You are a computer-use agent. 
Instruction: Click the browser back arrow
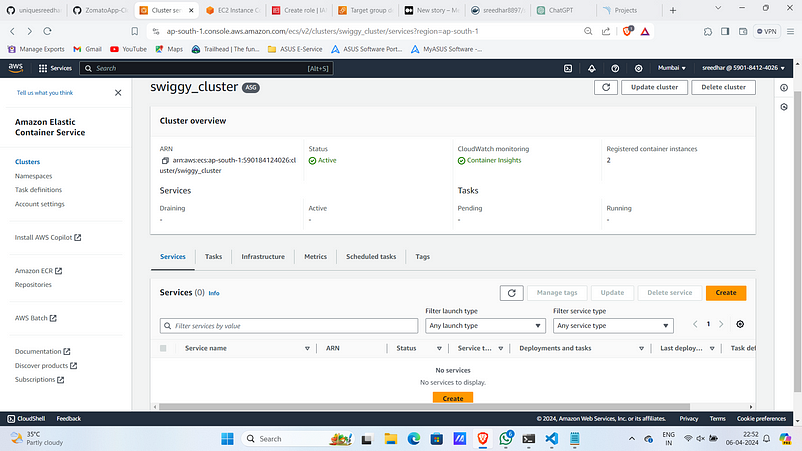13,31
